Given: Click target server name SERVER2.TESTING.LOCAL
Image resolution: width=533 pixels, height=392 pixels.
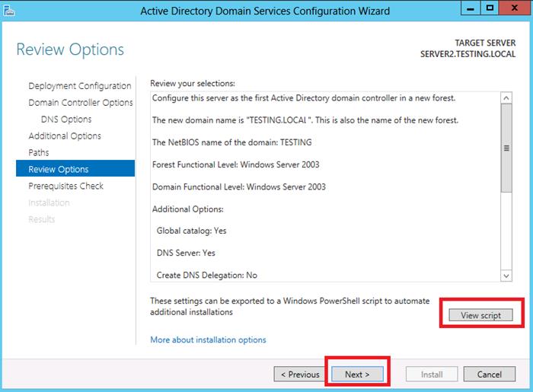Looking at the screenshot, I should (468, 54).
